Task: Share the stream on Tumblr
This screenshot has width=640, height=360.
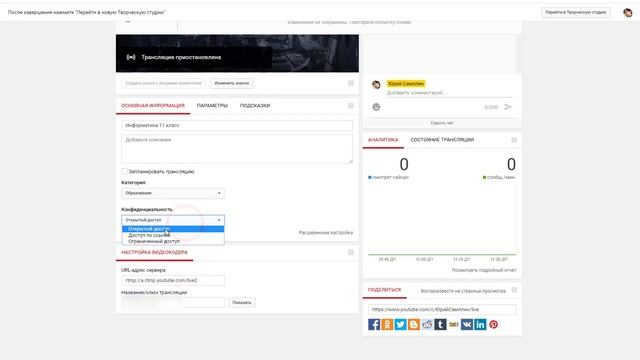Action: [440, 324]
